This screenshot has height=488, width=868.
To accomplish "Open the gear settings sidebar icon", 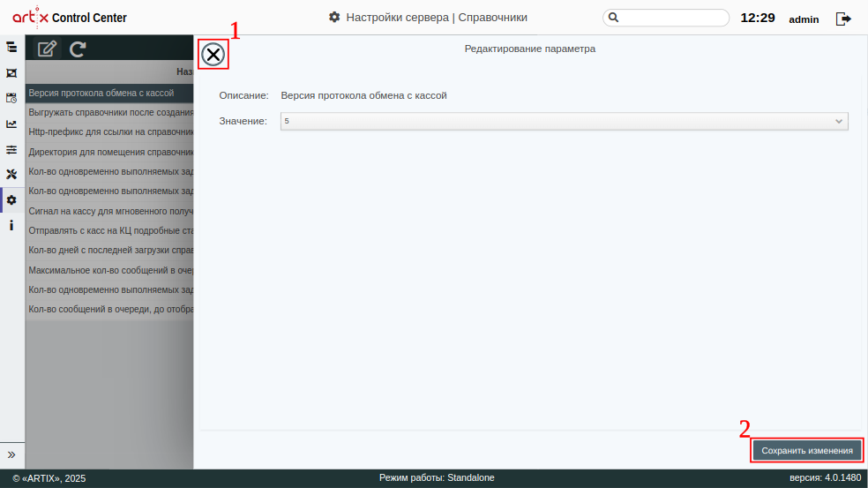I will coord(11,200).
